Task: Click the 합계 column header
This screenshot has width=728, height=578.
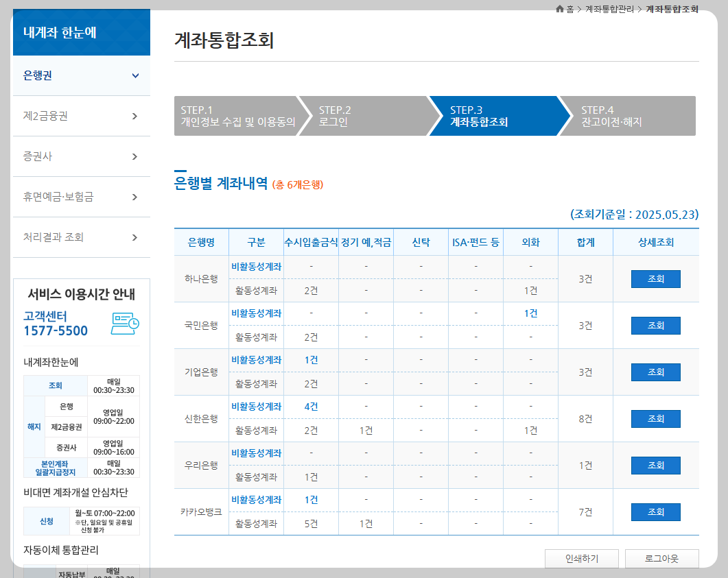Action: click(x=585, y=242)
